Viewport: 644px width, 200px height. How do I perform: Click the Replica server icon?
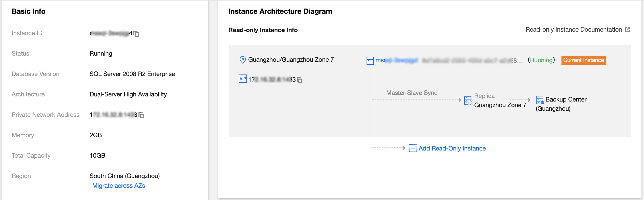[468, 100]
